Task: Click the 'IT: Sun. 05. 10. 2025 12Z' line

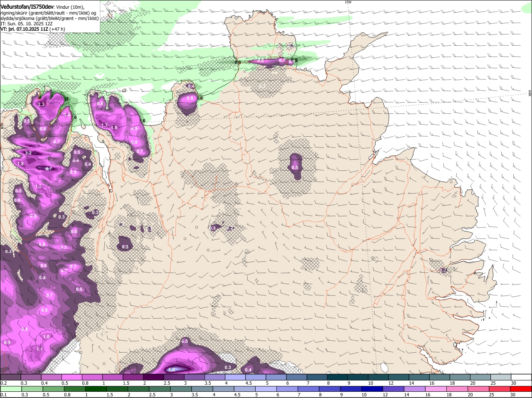Action: (27, 24)
